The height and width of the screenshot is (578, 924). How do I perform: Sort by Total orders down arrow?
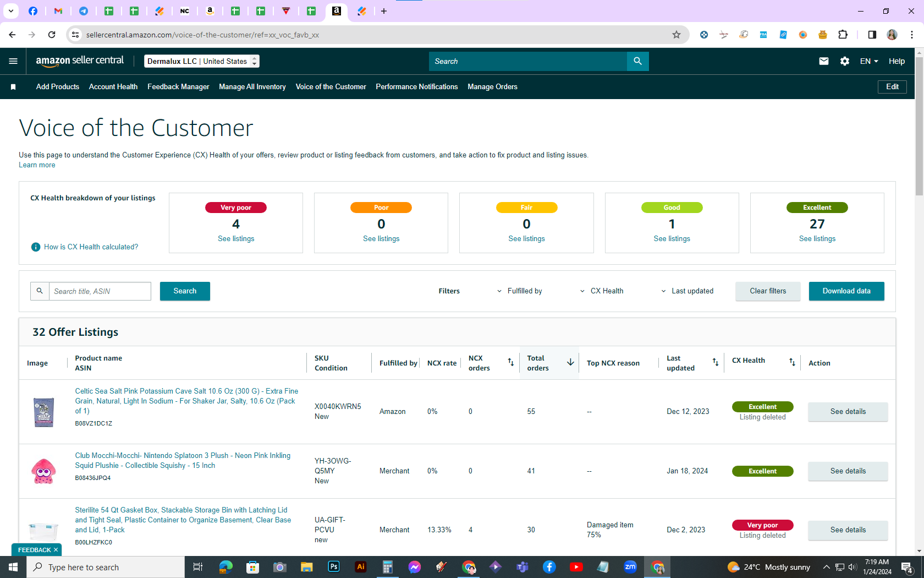pyautogui.click(x=570, y=362)
